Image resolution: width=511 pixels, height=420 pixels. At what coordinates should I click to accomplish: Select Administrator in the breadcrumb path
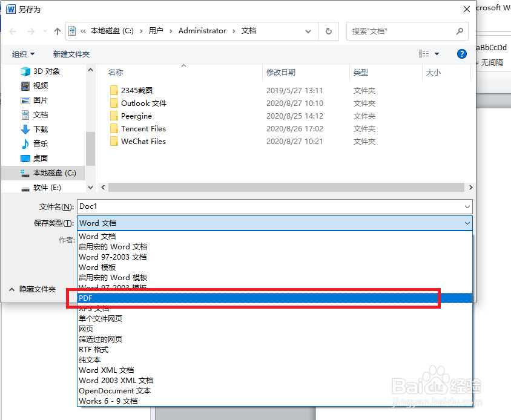click(202, 31)
